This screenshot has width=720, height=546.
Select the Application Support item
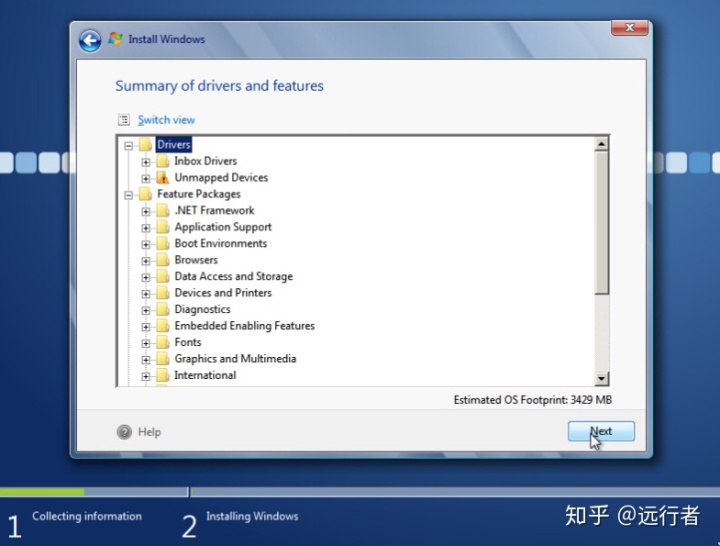[223, 227]
